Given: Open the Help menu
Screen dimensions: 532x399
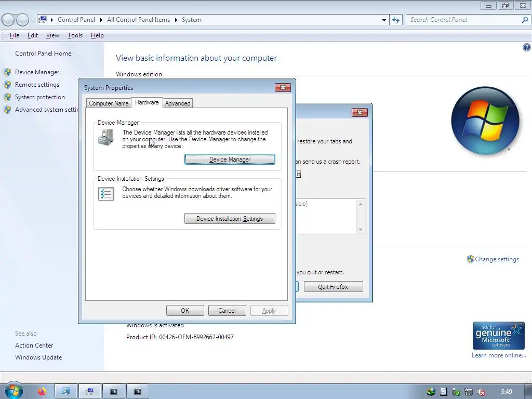Looking at the screenshot, I should 97,35.
